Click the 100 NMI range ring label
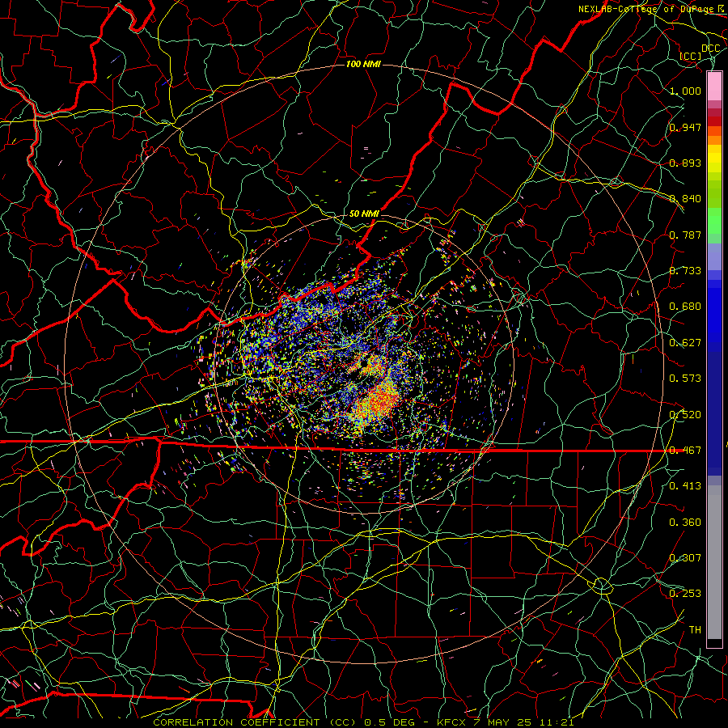This screenshot has height=728, width=728. [363, 64]
